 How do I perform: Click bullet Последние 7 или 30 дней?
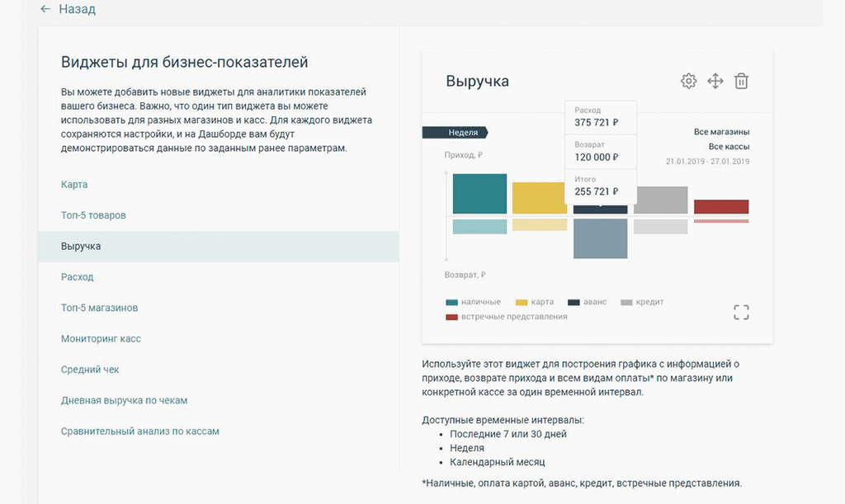tap(508, 434)
